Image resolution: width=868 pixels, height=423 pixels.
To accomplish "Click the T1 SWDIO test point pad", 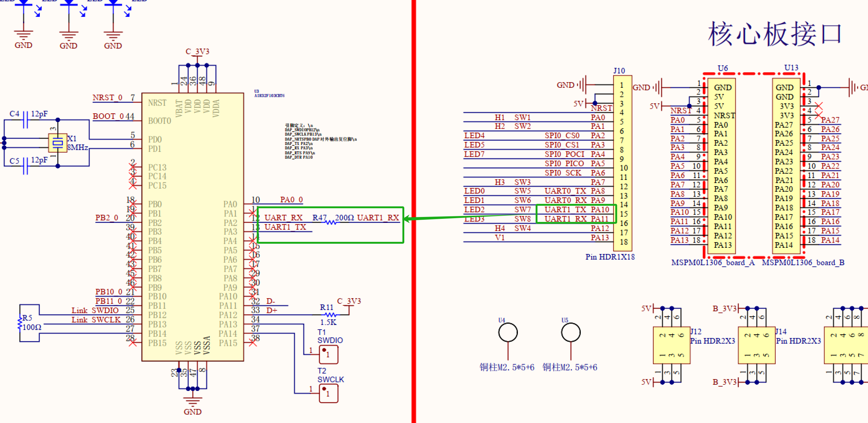I will (328, 354).
